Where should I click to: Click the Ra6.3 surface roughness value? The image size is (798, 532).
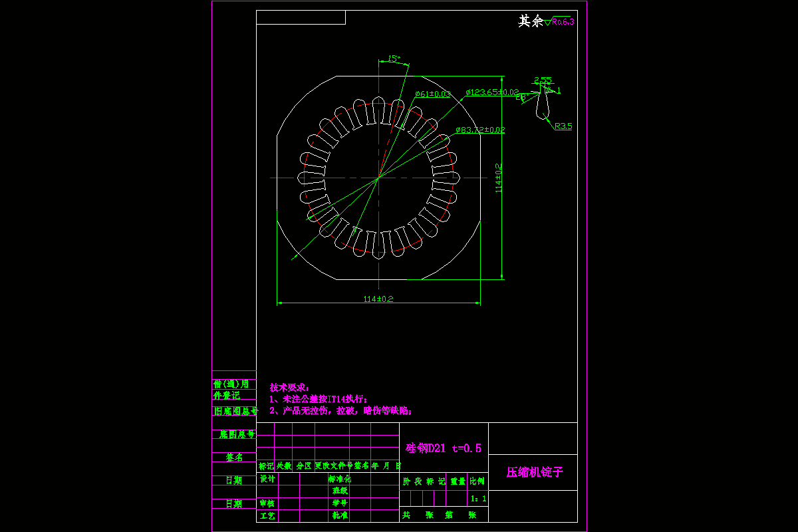click(563, 22)
